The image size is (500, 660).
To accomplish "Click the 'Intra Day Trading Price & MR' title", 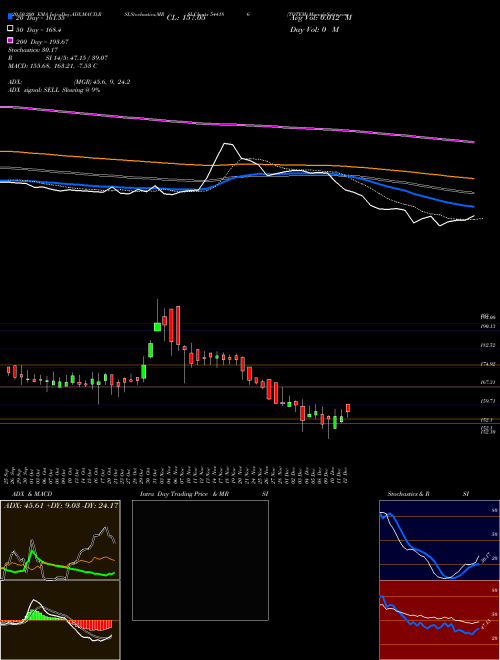I will point(184,494).
